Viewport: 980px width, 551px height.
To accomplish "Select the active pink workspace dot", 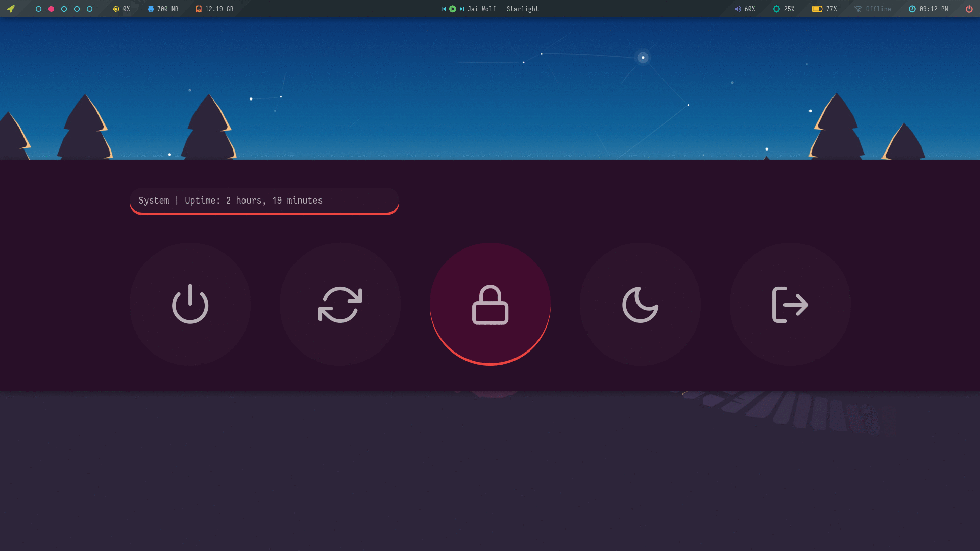I will tap(51, 9).
